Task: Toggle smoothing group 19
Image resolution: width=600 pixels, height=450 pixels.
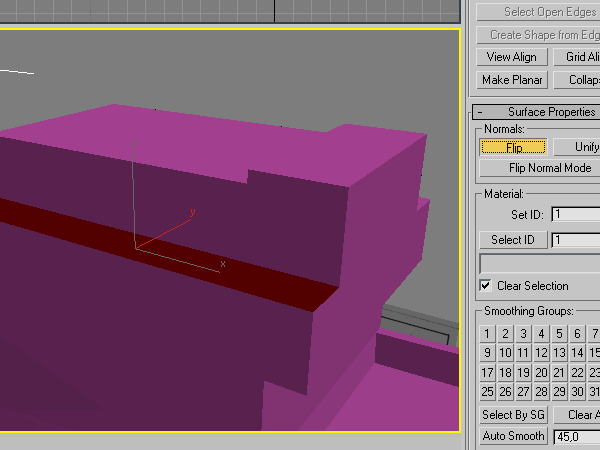Action: (x=523, y=372)
